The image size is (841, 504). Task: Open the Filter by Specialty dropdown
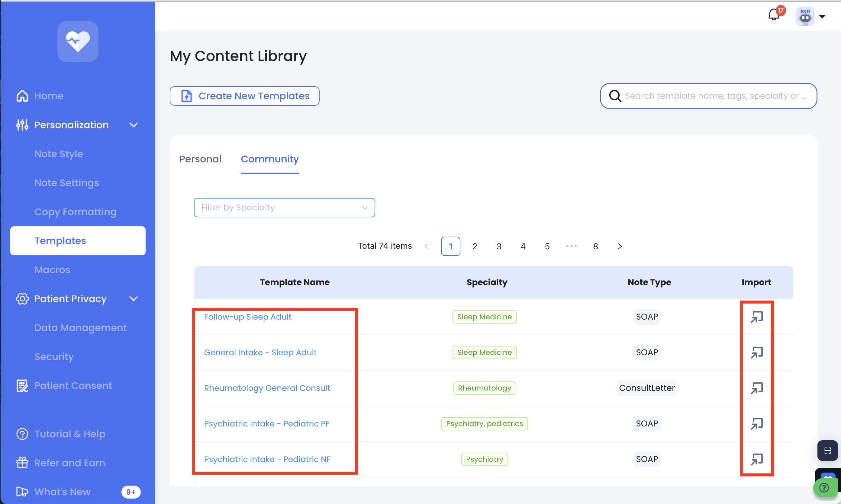[284, 208]
